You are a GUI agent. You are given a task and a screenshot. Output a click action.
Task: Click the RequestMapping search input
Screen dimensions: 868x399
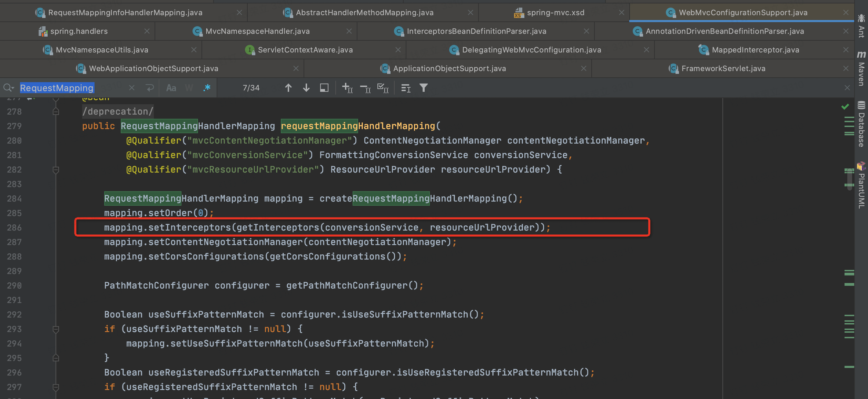tap(57, 88)
